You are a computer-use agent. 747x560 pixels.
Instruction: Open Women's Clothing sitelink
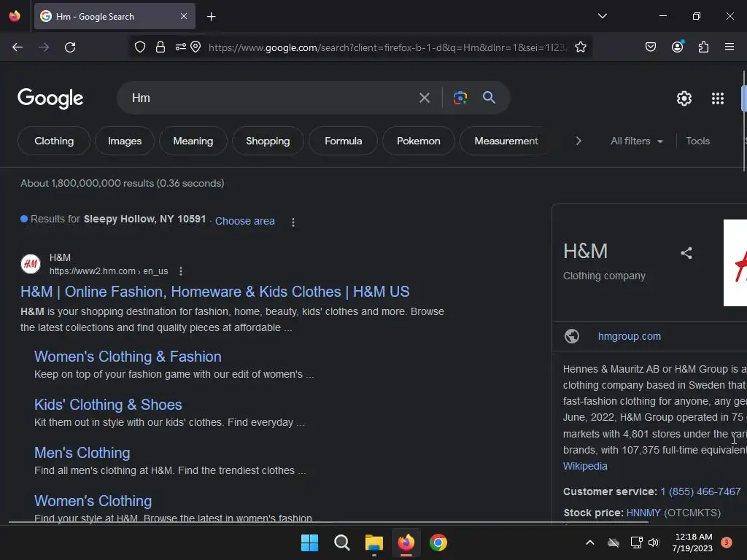tap(93, 500)
